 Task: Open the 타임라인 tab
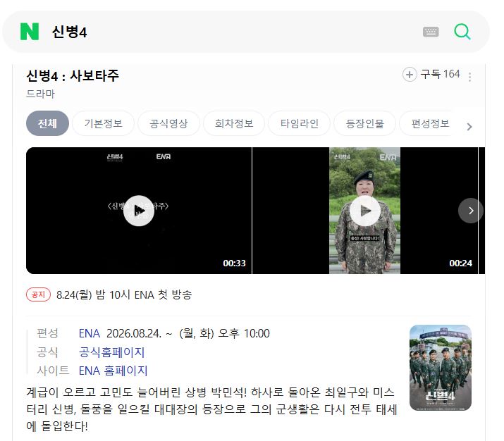[x=300, y=123]
